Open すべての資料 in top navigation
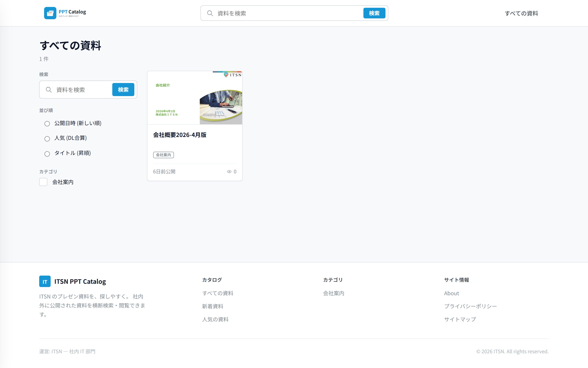 (x=521, y=13)
